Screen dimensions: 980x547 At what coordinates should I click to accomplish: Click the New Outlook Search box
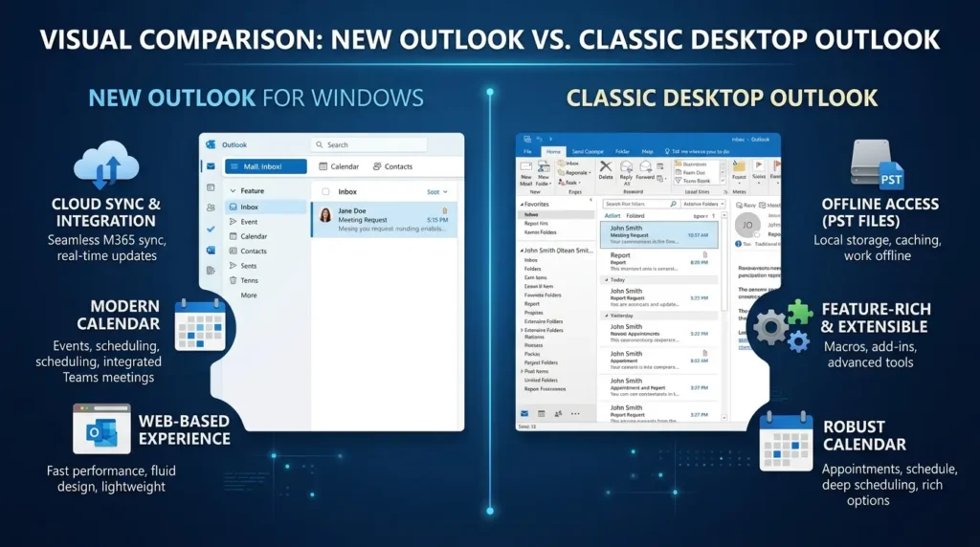coord(368,144)
